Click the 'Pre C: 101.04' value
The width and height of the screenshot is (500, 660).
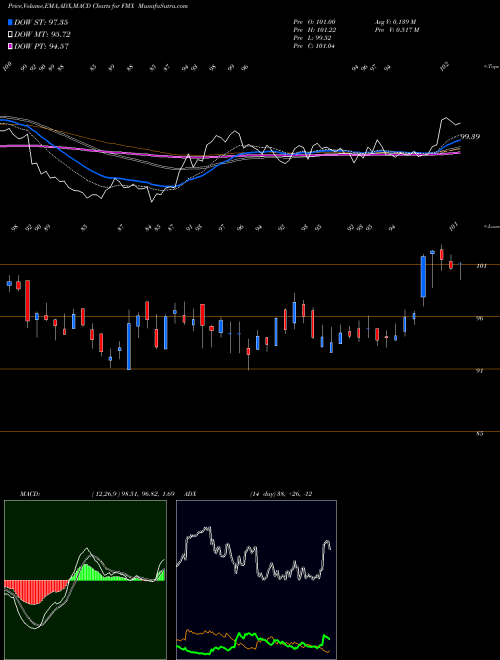tap(314, 46)
